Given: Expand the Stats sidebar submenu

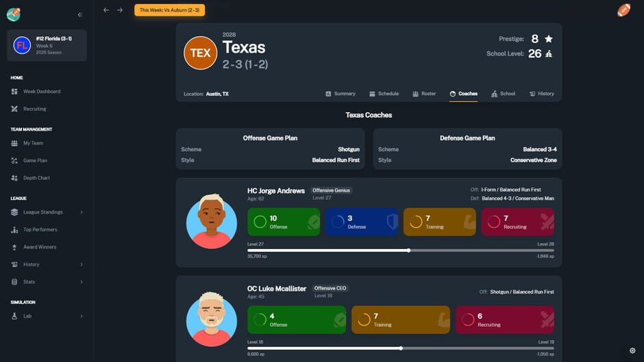Looking at the screenshot, I should (x=81, y=282).
